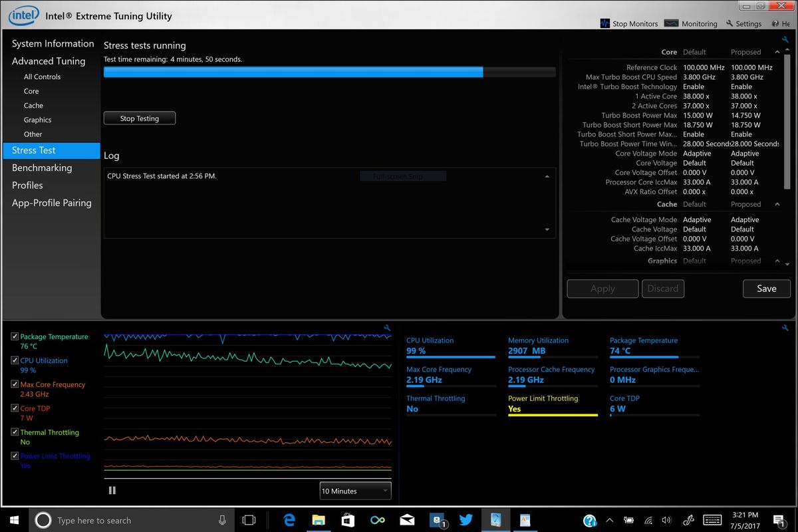
Task: Open Twitter from the taskbar
Action: 465,520
